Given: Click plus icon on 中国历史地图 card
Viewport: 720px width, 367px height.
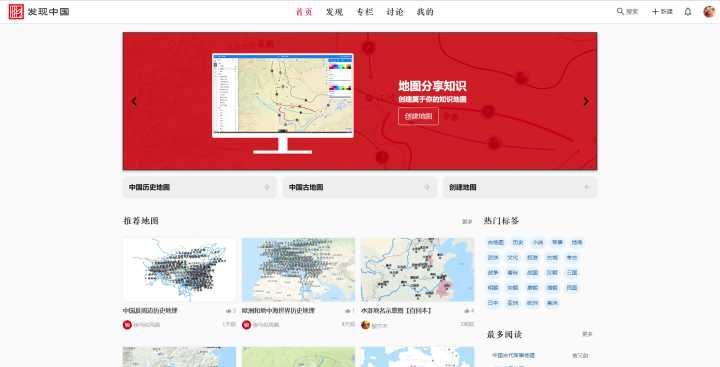Looking at the screenshot, I should [267, 187].
